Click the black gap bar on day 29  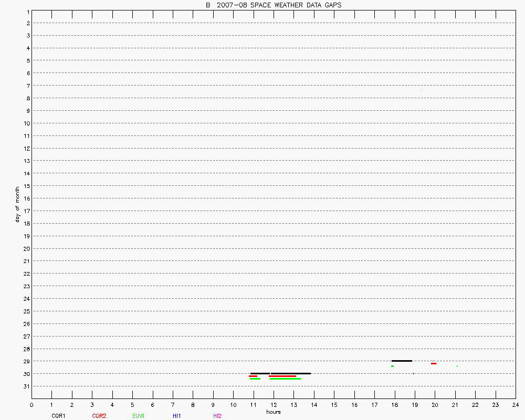tap(402, 361)
